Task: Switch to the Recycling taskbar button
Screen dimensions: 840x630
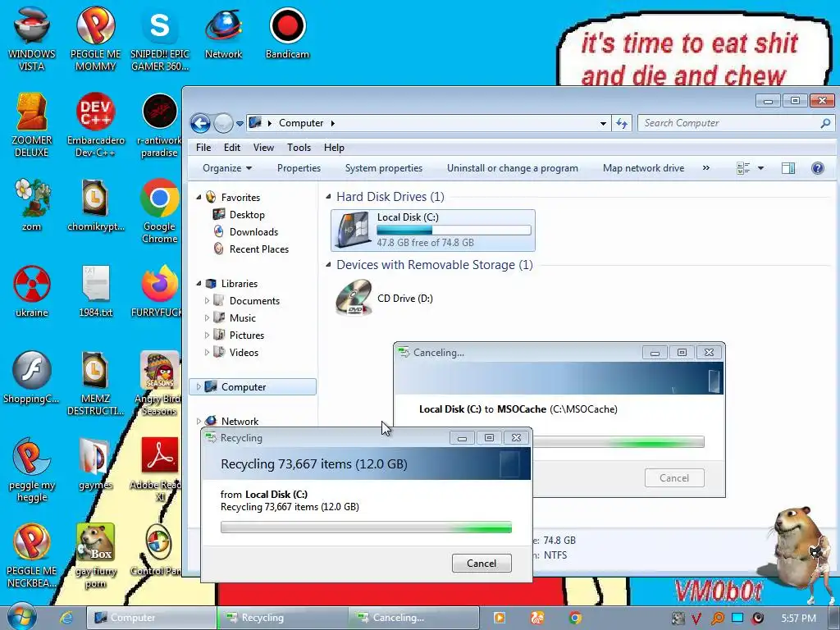Action: [282, 618]
